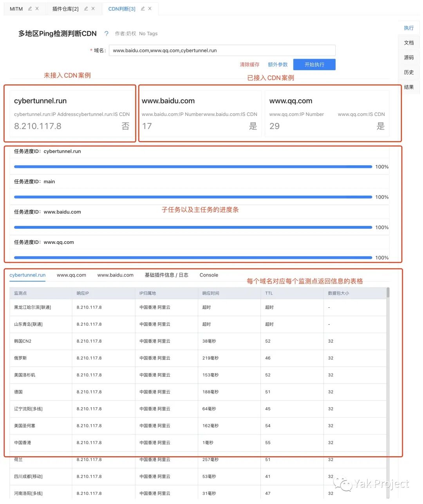Open the 文档 side tab
The height and width of the screenshot is (504, 423).
pos(409,43)
